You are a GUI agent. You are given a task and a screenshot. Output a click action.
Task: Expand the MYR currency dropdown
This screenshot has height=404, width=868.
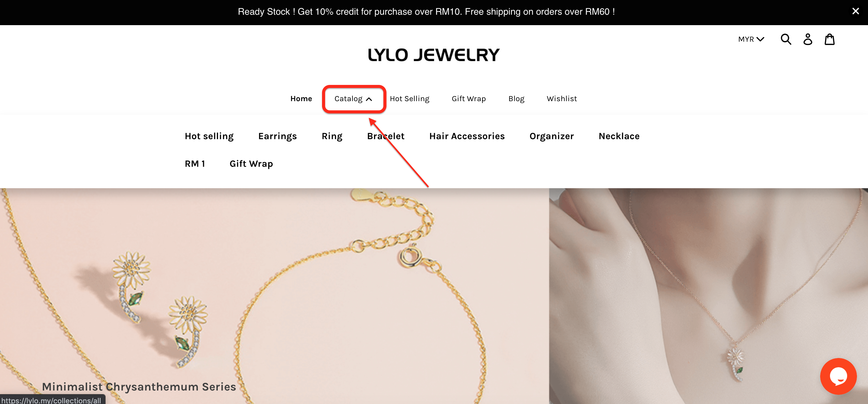click(x=751, y=40)
